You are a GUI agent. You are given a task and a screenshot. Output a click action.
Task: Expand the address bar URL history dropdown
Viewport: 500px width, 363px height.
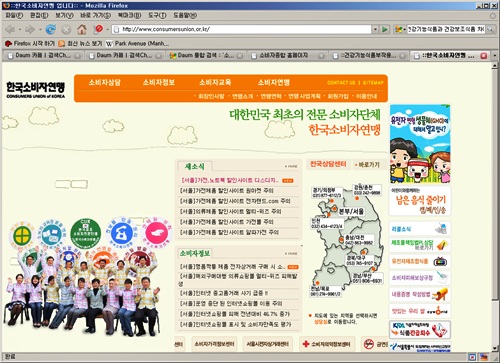click(375, 29)
